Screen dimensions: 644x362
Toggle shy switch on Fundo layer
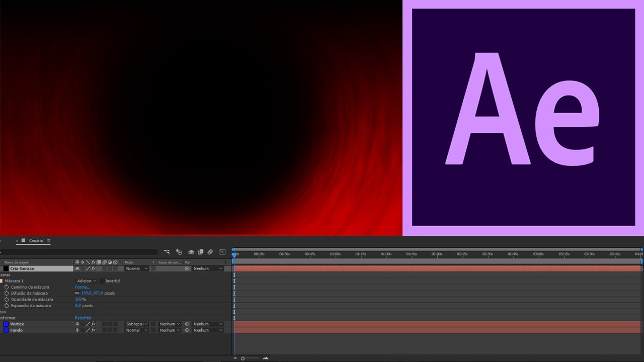pyautogui.click(x=77, y=330)
